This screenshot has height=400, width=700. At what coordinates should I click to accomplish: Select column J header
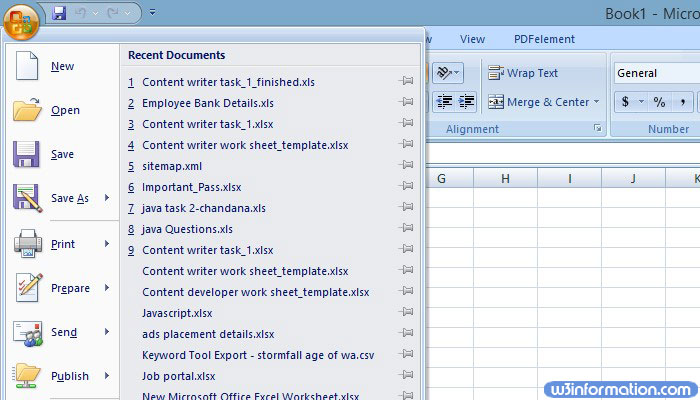633,179
